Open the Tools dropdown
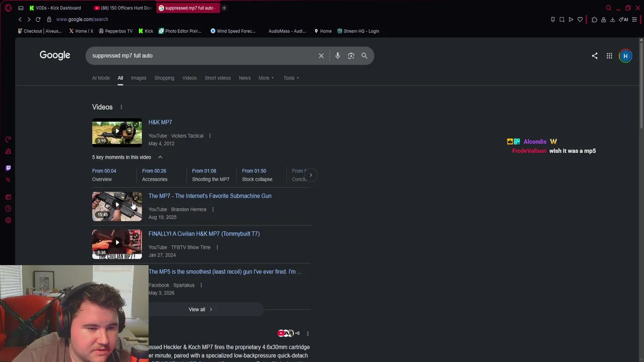The width and height of the screenshot is (644, 362). pos(291,78)
